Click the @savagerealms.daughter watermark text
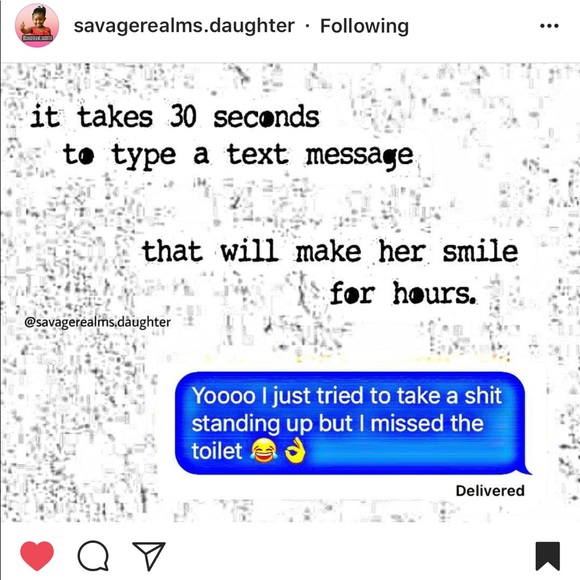 pos(97,322)
